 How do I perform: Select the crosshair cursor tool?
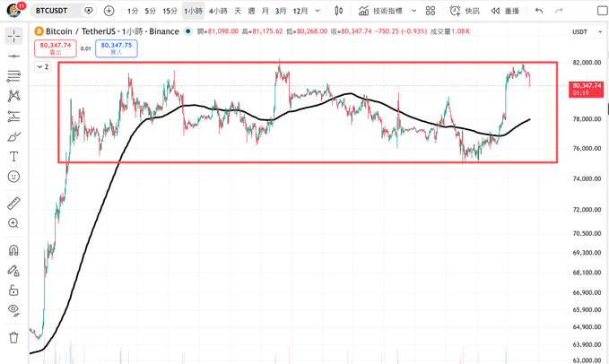click(14, 36)
